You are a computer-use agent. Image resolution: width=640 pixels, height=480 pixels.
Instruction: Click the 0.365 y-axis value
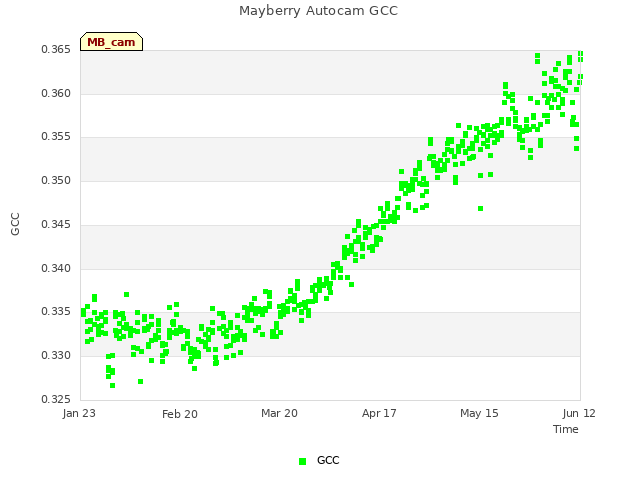pos(56,50)
